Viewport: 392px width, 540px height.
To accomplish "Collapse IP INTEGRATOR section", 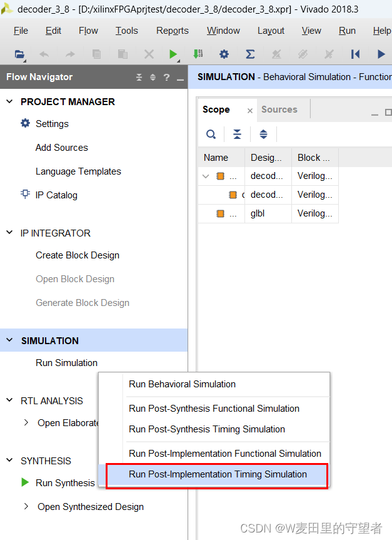I will (x=9, y=233).
